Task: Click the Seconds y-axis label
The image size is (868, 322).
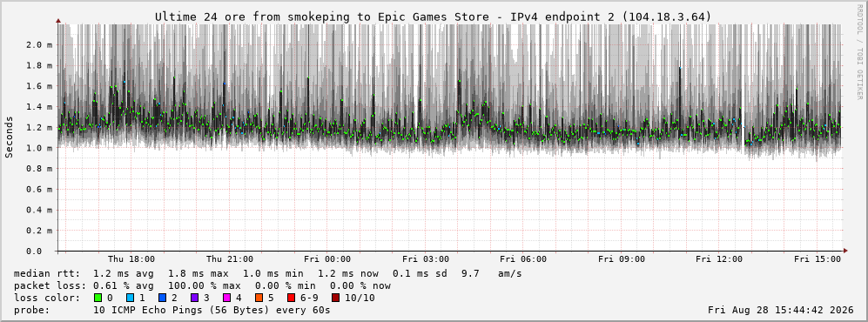Action: [x=9, y=138]
